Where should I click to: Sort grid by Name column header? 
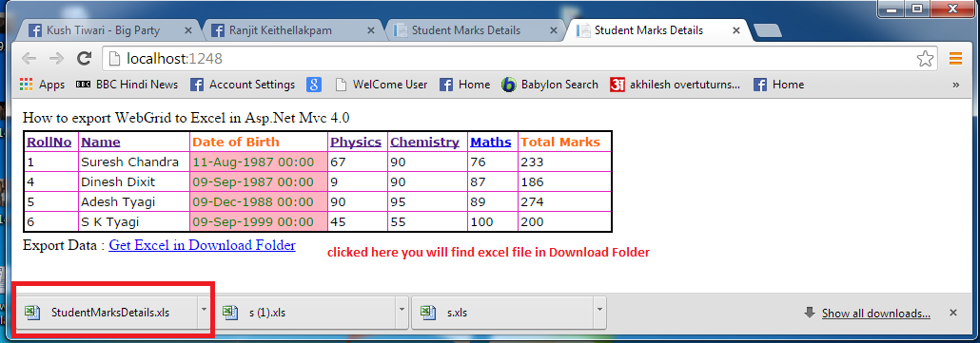101,143
